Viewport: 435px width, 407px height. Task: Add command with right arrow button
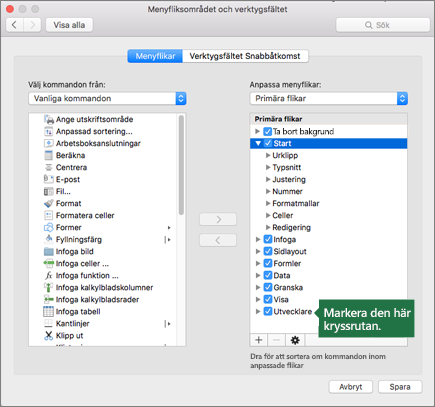click(218, 219)
